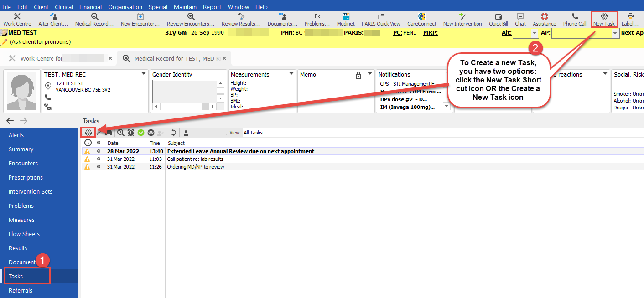Open Referrals from the left sidebar

[x=21, y=290]
